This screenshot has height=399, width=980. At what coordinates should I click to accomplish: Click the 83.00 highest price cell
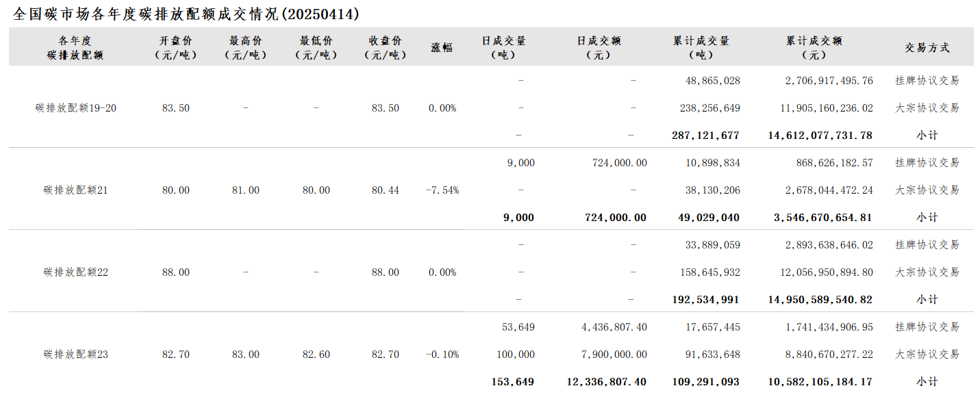246,355
